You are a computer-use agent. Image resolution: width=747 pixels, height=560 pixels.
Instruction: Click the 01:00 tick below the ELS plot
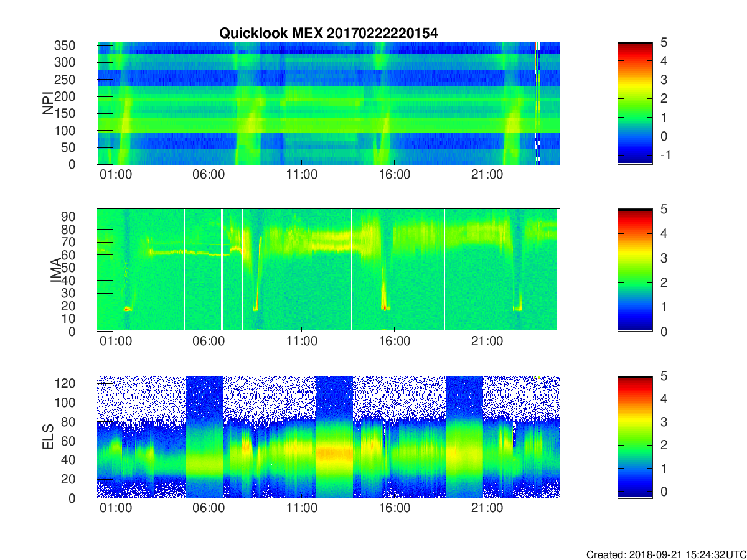(116, 508)
